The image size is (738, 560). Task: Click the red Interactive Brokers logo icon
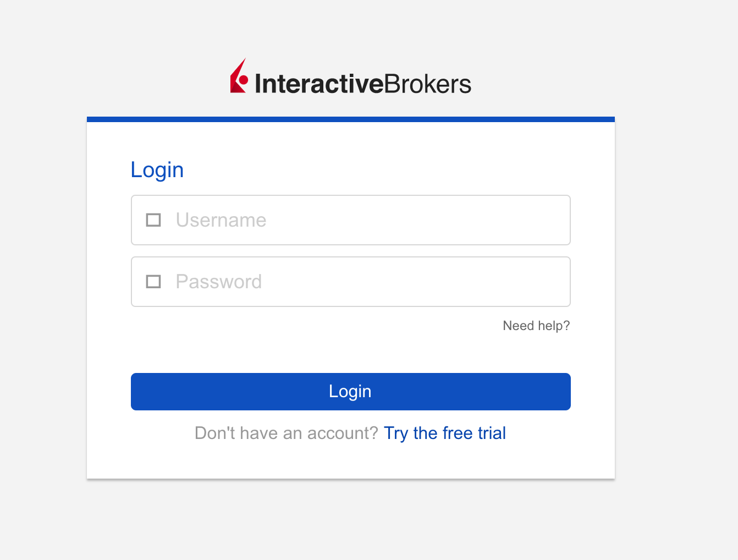point(239,78)
